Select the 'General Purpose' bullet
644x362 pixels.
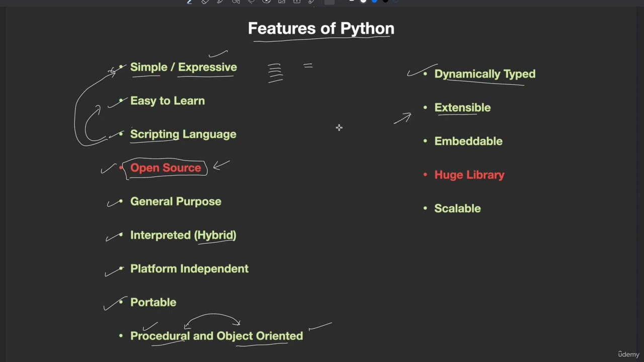[176, 202]
